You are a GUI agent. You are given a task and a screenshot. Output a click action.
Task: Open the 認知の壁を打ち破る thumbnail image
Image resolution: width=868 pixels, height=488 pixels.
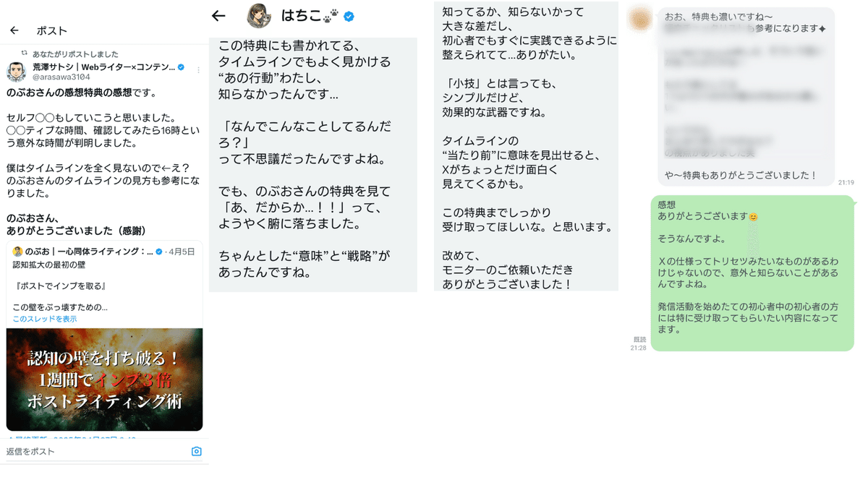coord(104,380)
